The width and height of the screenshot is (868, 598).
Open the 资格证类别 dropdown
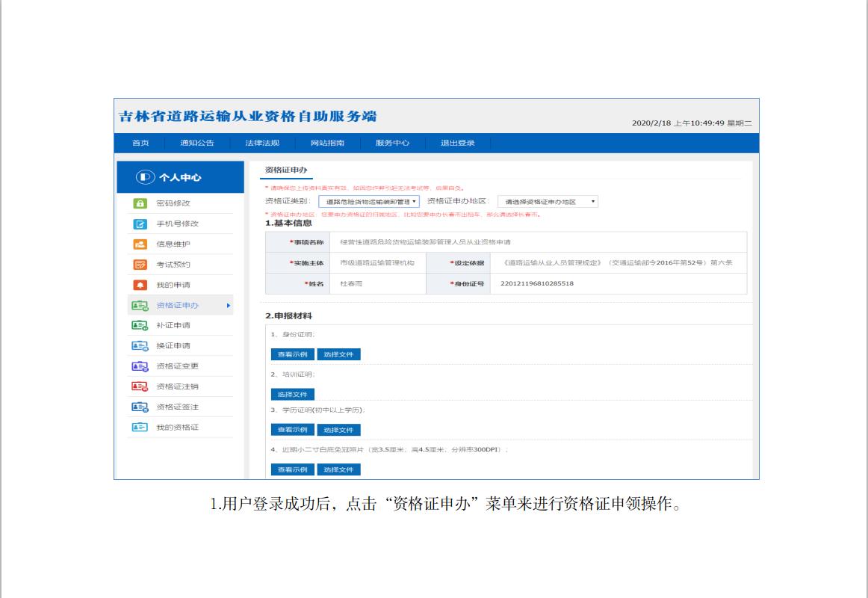pyautogui.click(x=369, y=202)
